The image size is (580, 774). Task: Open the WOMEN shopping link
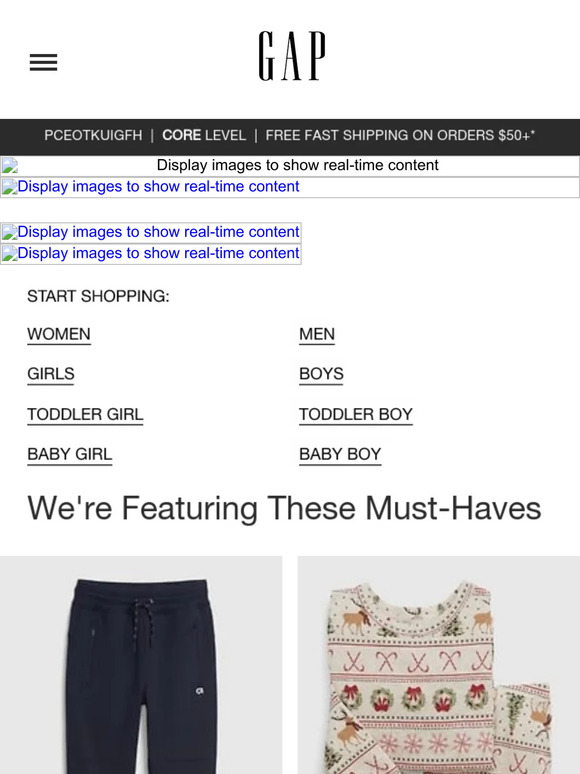coord(59,334)
